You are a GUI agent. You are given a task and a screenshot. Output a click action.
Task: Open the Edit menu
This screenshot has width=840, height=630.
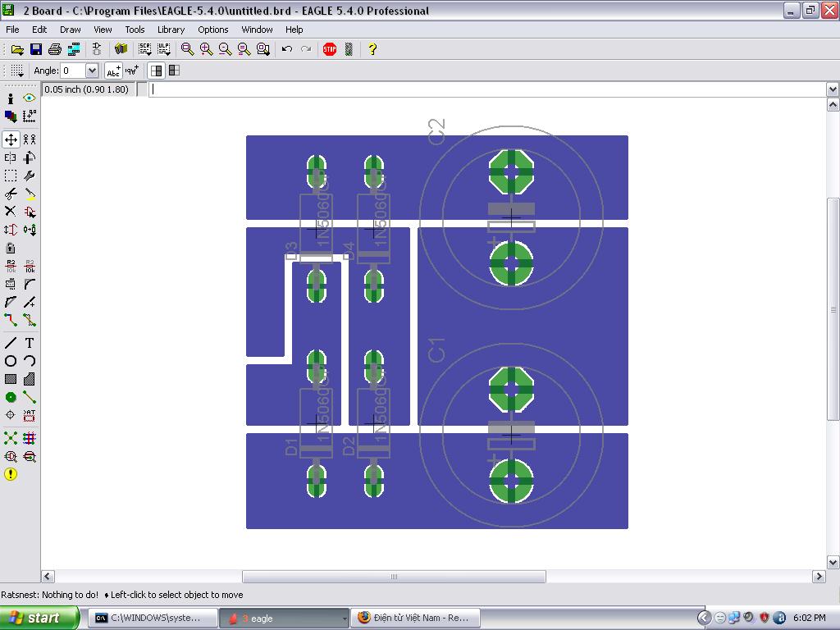click(x=39, y=30)
